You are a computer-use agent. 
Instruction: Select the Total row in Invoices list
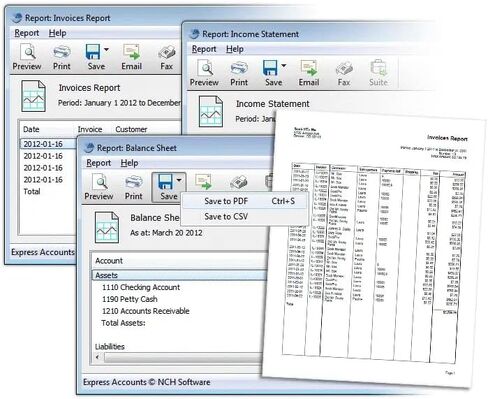pos(32,191)
